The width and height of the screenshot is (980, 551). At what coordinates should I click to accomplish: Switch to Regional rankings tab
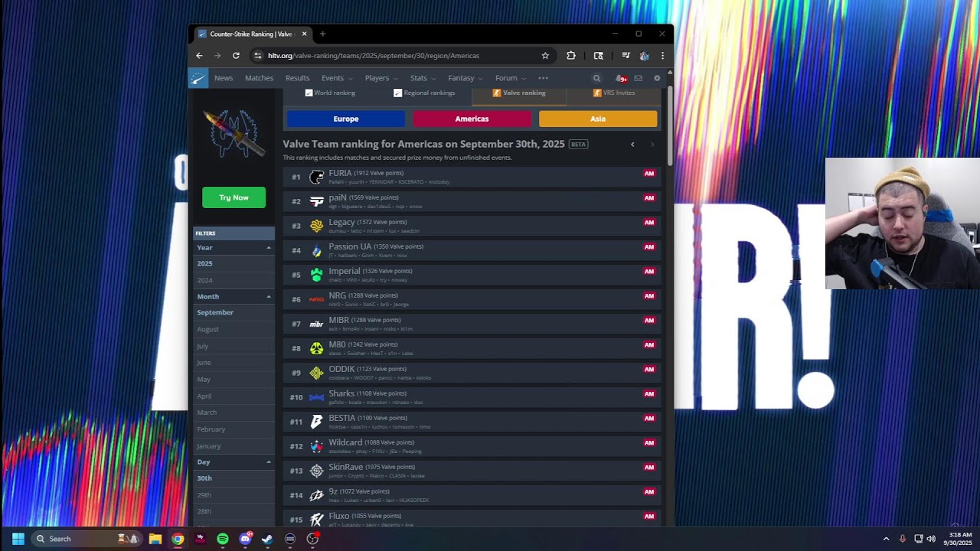tap(424, 93)
